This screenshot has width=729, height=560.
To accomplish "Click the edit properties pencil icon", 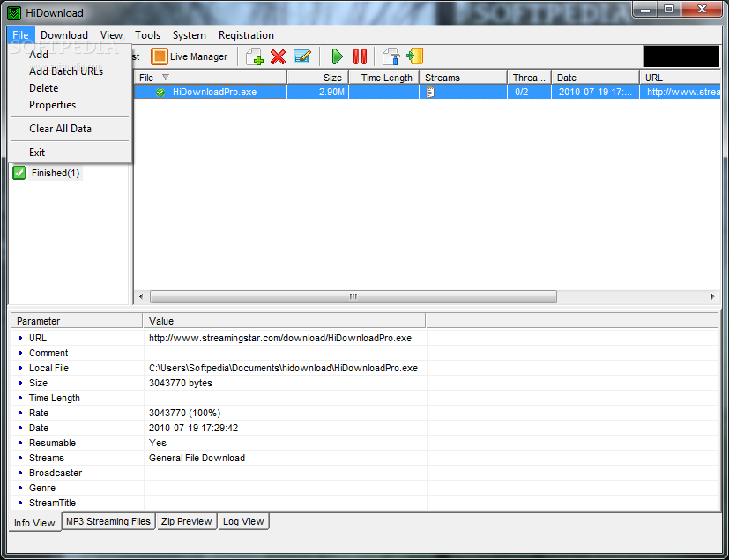I will click(302, 56).
